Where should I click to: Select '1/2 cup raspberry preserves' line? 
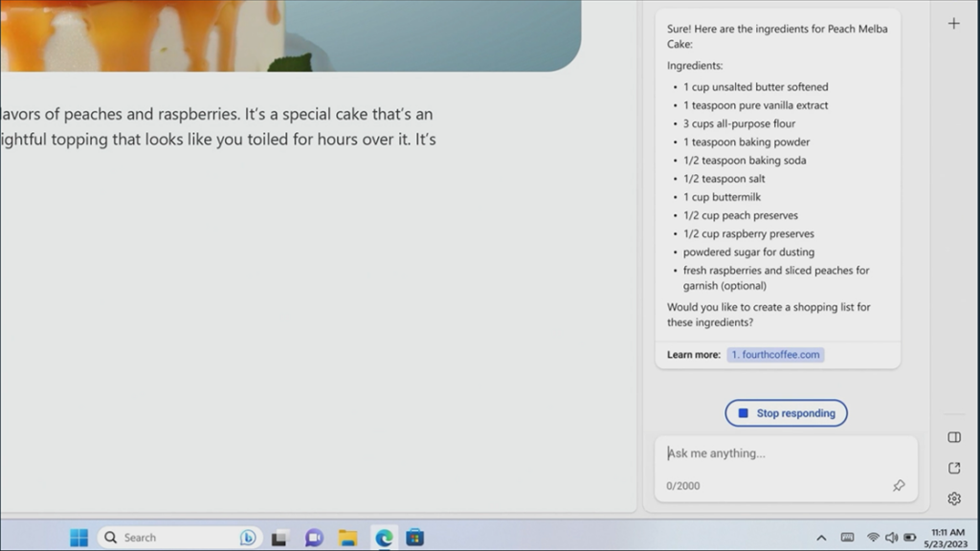[748, 233]
